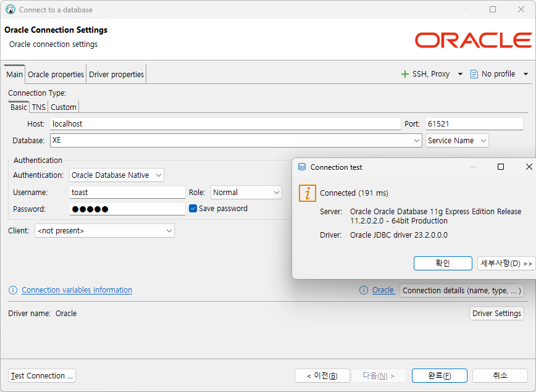Click the Username field containing toast
This screenshot has width=536, height=392.
coord(127,193)
